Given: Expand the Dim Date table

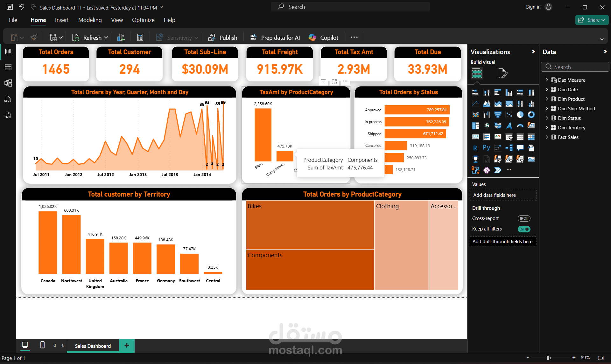Looking at the screenshot, I should click(x=547, y=89).
